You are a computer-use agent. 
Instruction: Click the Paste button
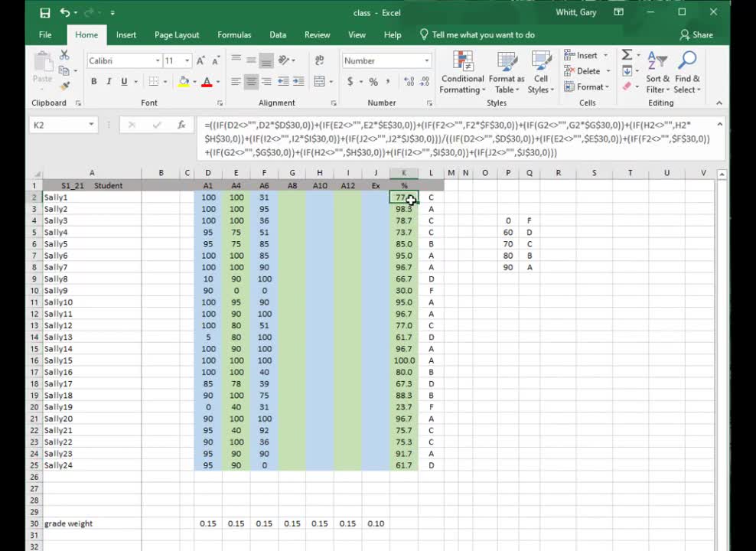click(42, 69)
